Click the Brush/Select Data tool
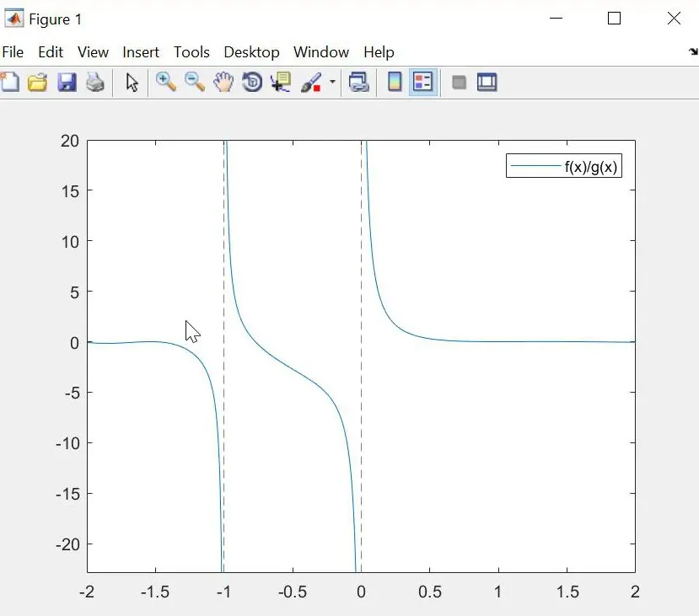The height and width of the screenshot is (616, 699). point(310,82)
